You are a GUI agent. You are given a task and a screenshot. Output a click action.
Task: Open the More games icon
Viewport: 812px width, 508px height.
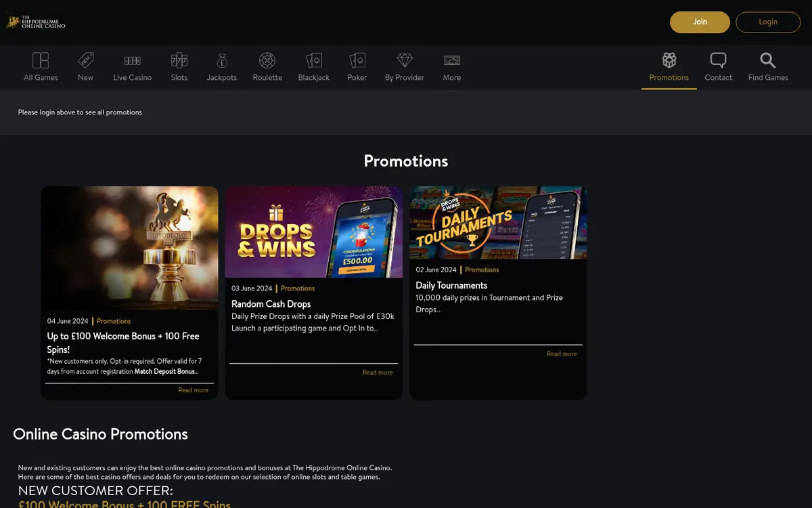coord(452,60)
